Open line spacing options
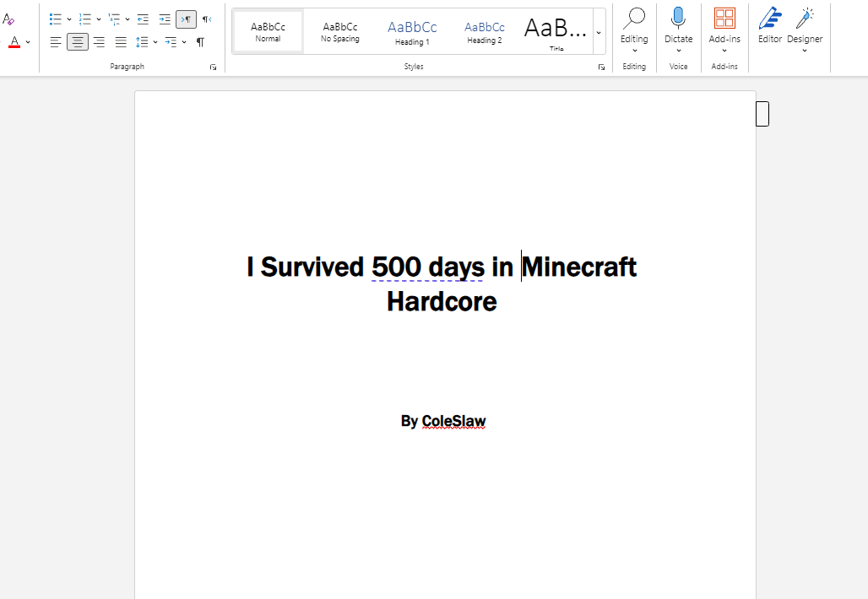The height and width of the screenshot is (599, 868). coord(142,42)
